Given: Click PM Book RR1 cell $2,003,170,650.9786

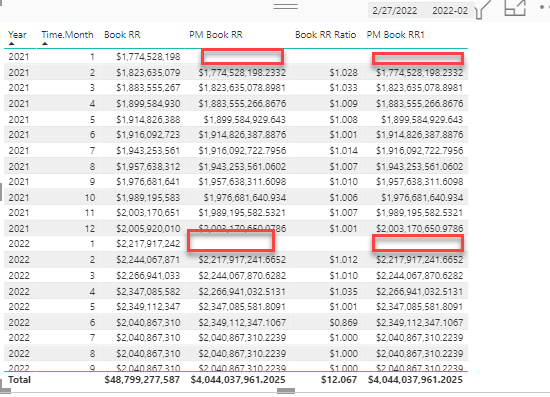Looking at the screenshot, I should point(420,229).
